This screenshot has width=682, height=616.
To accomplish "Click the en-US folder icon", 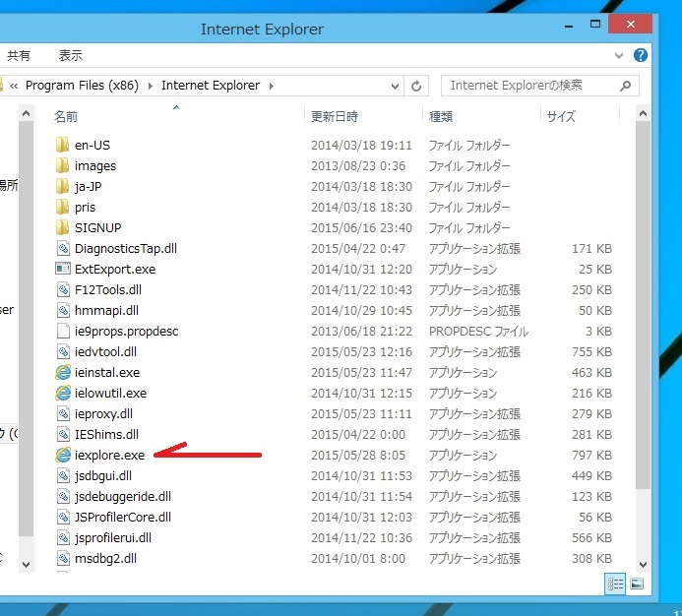I will tap(62, 145).
